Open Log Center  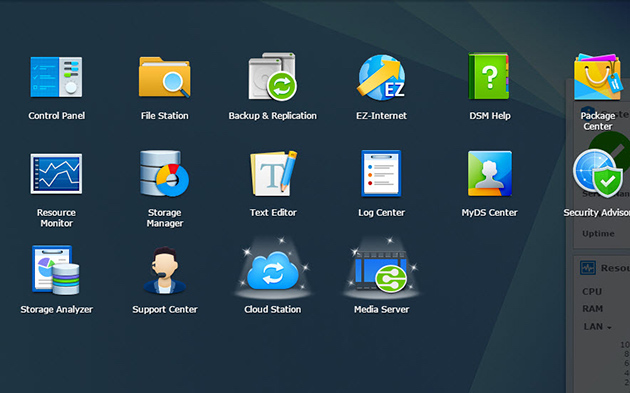(381, 173)
